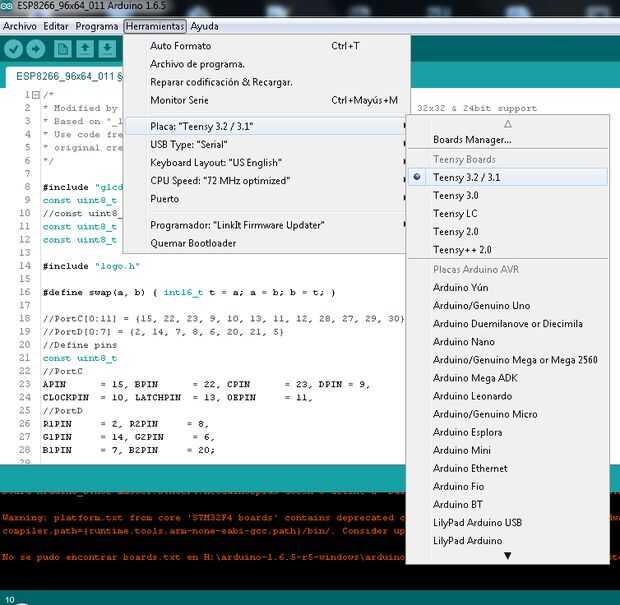Select Arduino Leonardo board
Viewport: 620px width, 605px height.
pyautogui.click(x=508, y=396)
